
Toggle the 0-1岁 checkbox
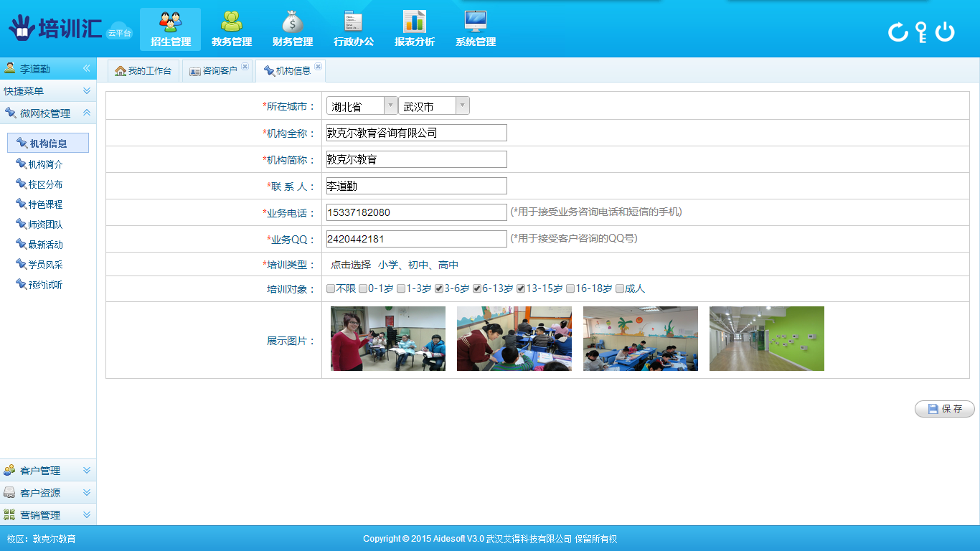(363, 288)
